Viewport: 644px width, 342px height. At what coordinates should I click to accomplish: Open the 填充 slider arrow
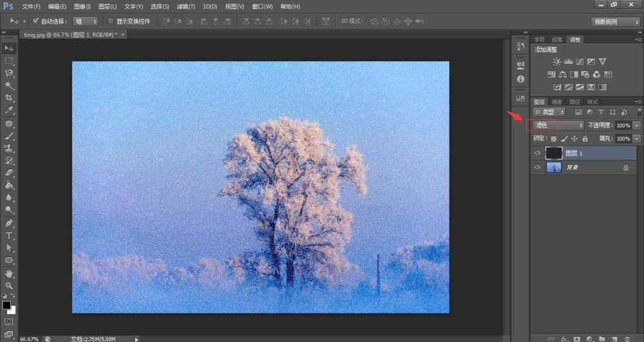click(637, 138)
